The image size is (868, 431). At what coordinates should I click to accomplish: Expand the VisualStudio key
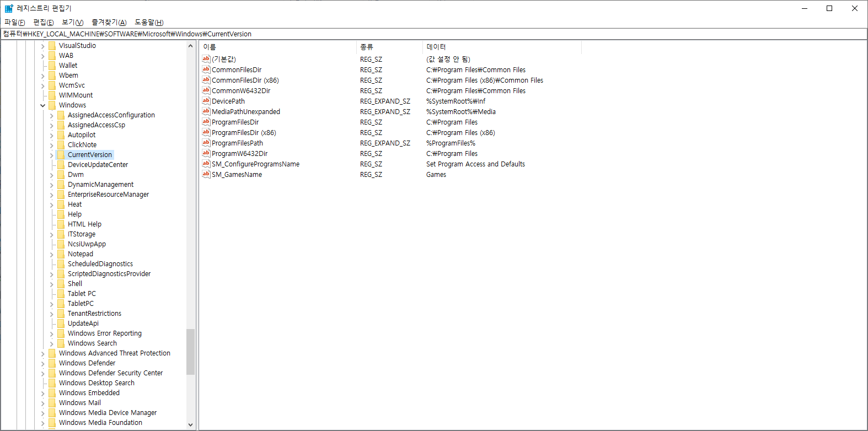(43, 46)
